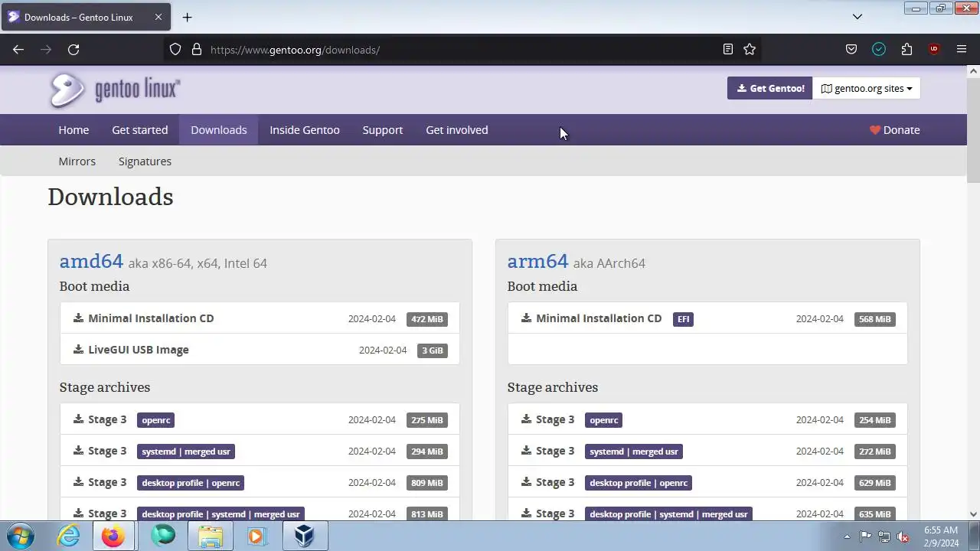980x551 pixels.
Task: Bookmark this page with the star icon
Action: [750, 50]
